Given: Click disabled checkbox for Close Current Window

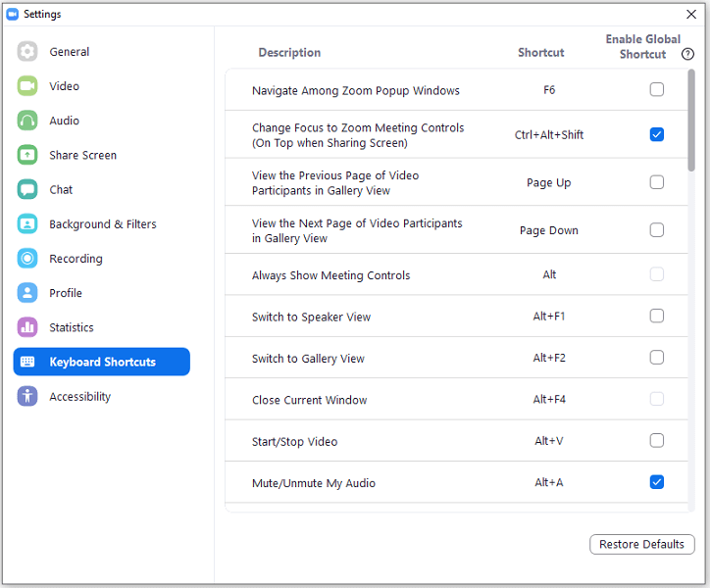Looking at the screenshot, I should pyautogui.click(x=657, y=399).
